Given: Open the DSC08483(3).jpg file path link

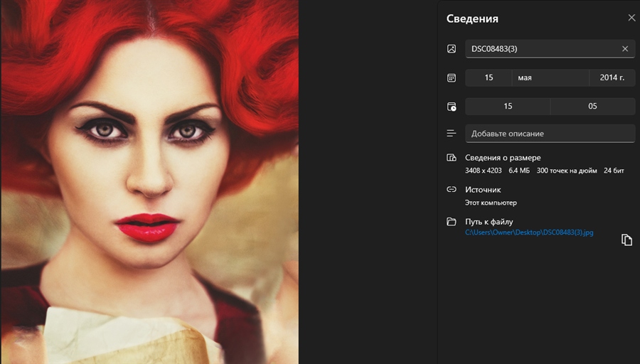Looking at the screenshot, I should [x=529, y=232].
